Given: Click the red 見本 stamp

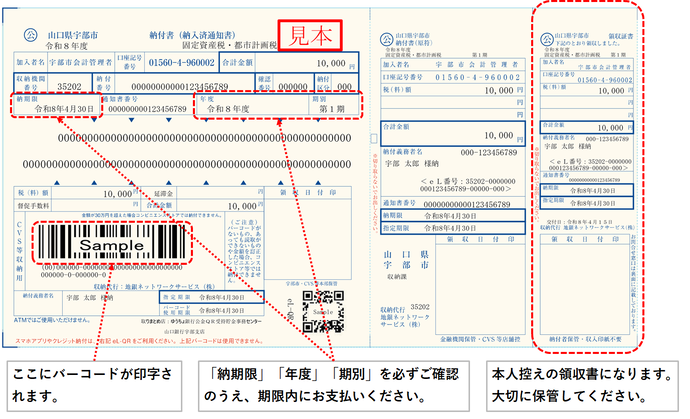Looking at the screenshot, I should [x=310, y=35].
